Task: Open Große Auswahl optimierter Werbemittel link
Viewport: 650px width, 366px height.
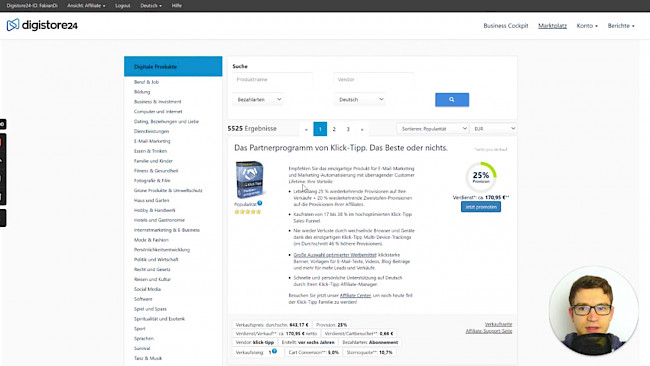Action: tap(335, 255)
